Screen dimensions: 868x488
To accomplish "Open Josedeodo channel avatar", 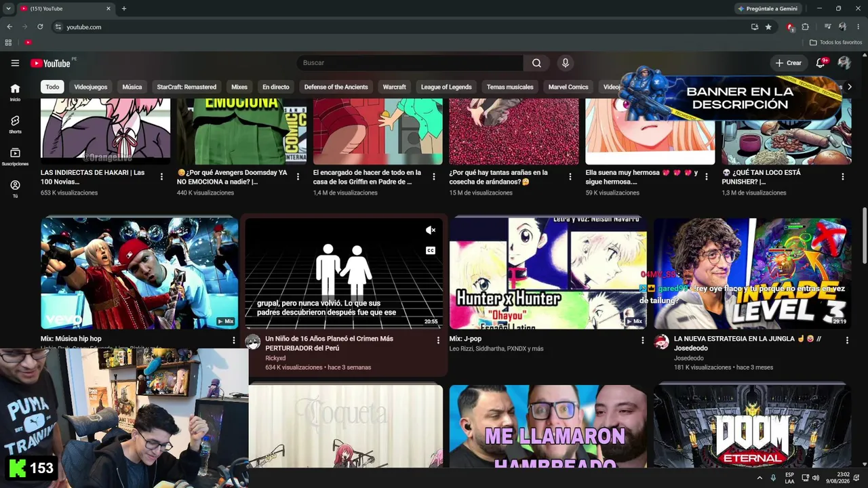I will [661, 342].
